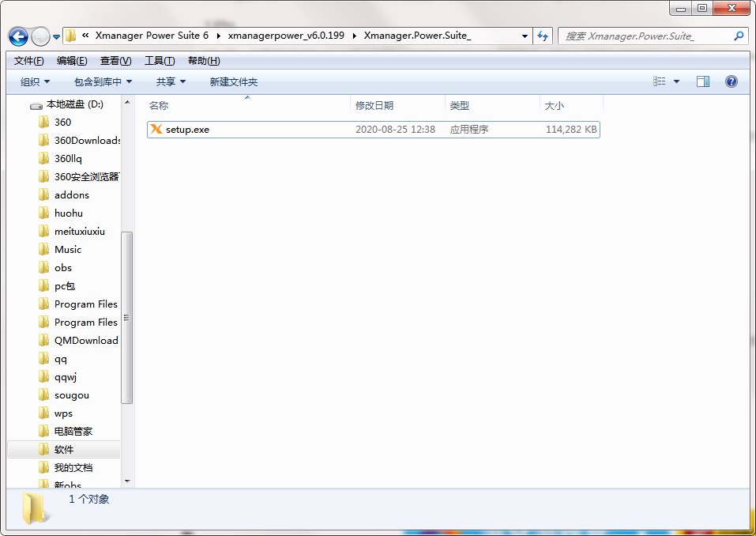Open more view options arrow

676,81
